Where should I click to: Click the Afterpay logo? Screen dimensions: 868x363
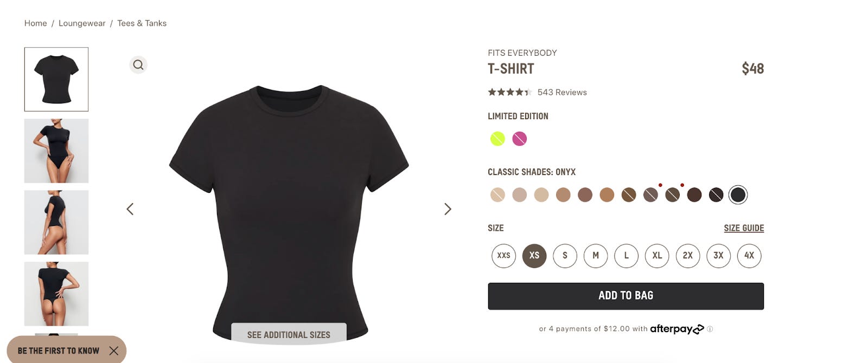click(677, 329)
